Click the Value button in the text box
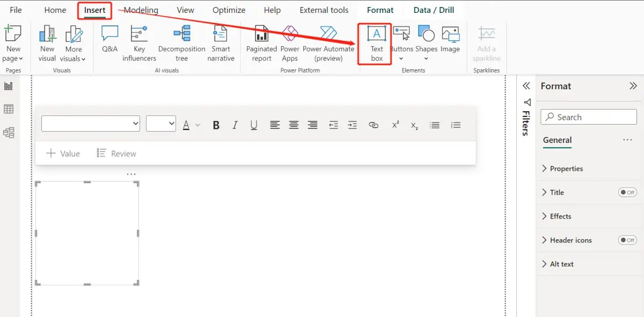 click(63, 153)
